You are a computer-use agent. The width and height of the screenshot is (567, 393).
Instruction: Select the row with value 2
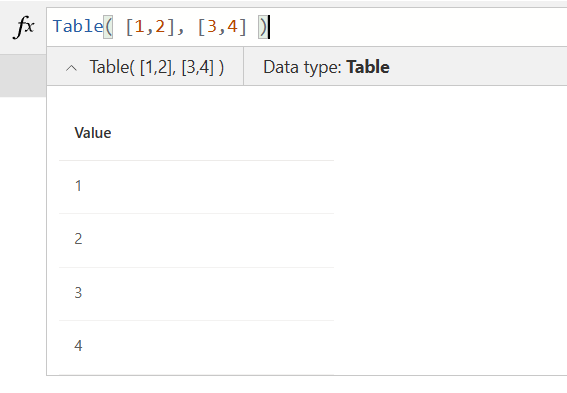196,240
